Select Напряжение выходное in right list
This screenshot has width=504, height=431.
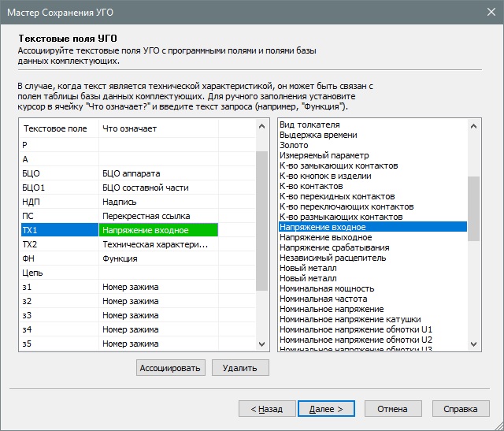(325, 237)
